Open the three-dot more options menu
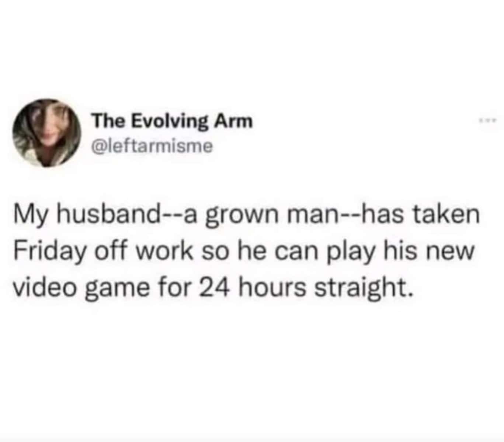Screen dimensions: 504x442 (490, 120)
